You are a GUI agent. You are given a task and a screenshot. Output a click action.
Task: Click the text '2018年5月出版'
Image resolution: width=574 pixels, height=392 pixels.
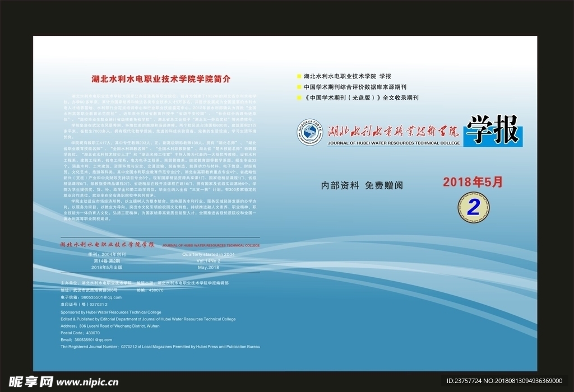107,267
